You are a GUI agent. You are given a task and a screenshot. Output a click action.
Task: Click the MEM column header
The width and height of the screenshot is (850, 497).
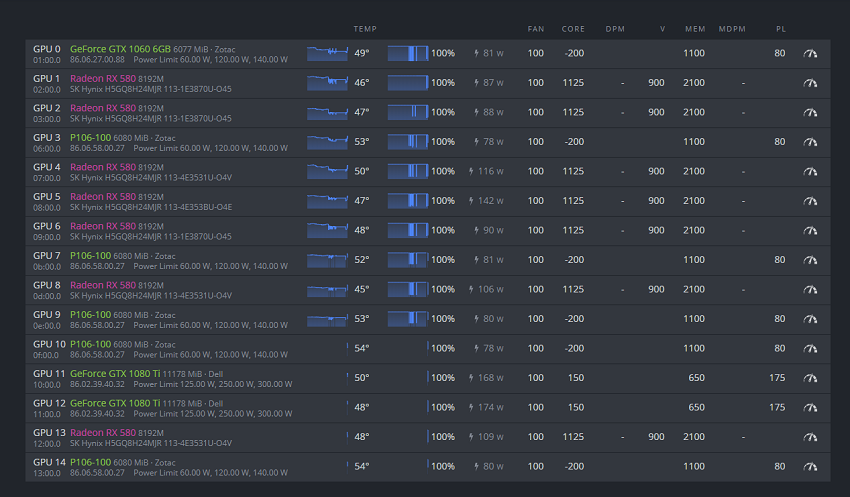[695, 29]
